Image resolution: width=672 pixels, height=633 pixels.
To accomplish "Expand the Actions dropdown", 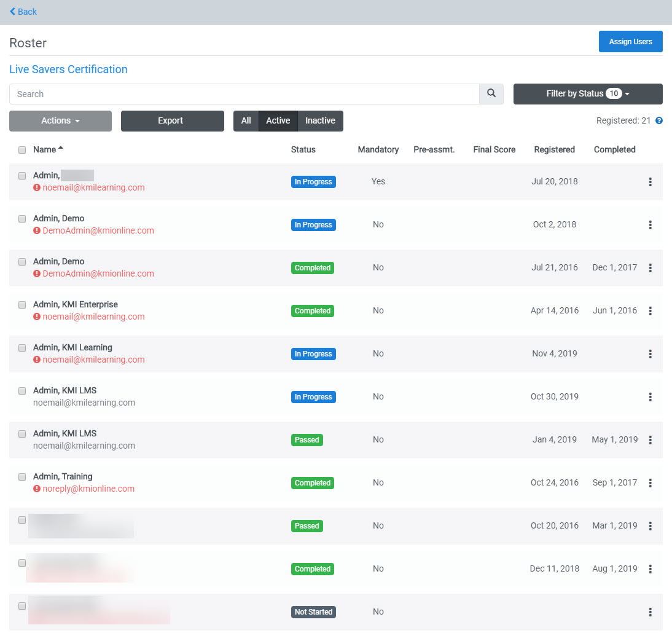I will click(60, 121).
